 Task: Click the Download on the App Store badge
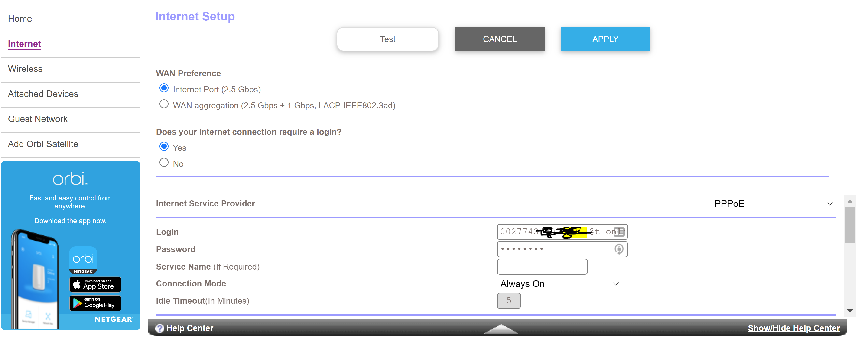[95, 284]
